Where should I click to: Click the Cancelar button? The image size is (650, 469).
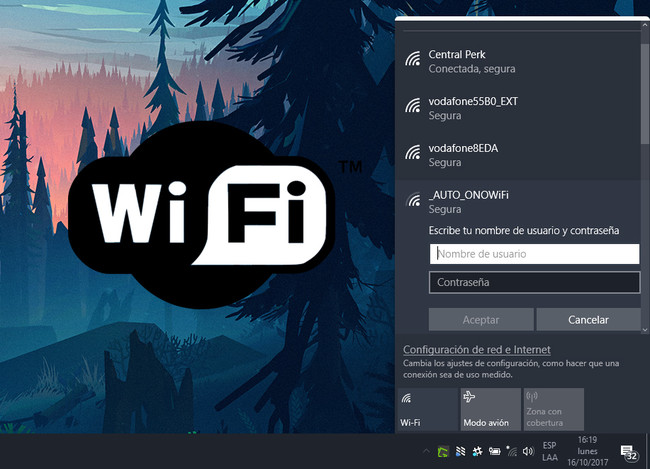point(588,320)
